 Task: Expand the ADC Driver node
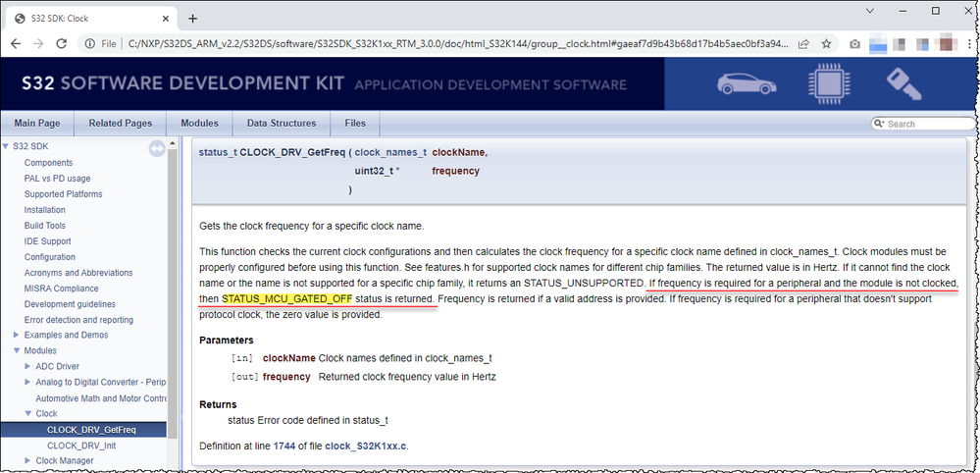[x=27, y=366]
